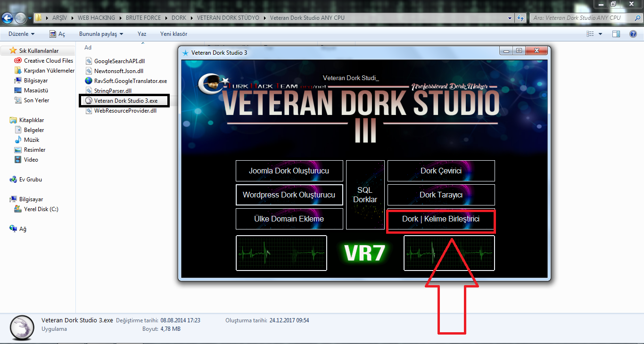Navigate to VETERAN DORK STÜDYO breadcrumb

(x=228, y=18)
